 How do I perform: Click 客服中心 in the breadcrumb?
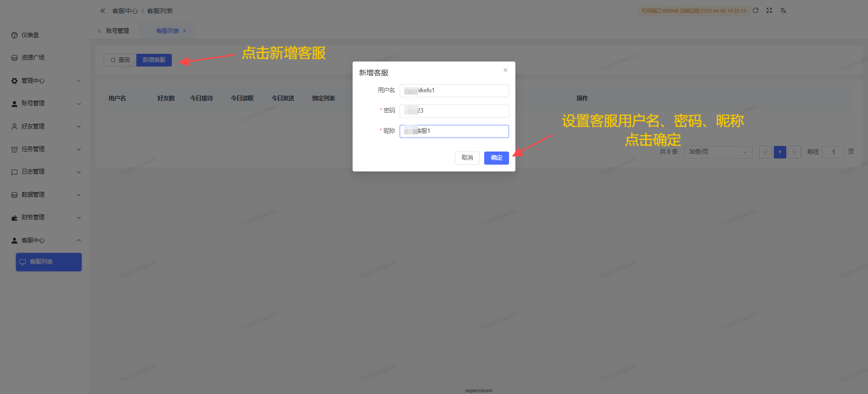pyautogui.click(x=125, y=11)
